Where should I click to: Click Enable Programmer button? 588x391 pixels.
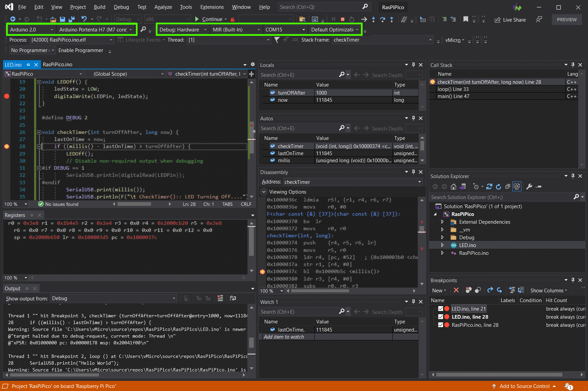[81, 50]
